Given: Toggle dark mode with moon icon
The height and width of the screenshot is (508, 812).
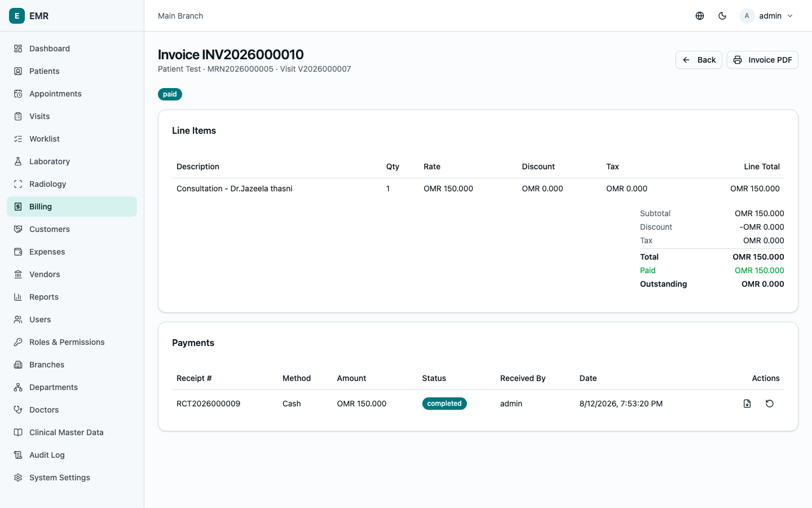Looking at the screenshot, I should tap(722, 16).
